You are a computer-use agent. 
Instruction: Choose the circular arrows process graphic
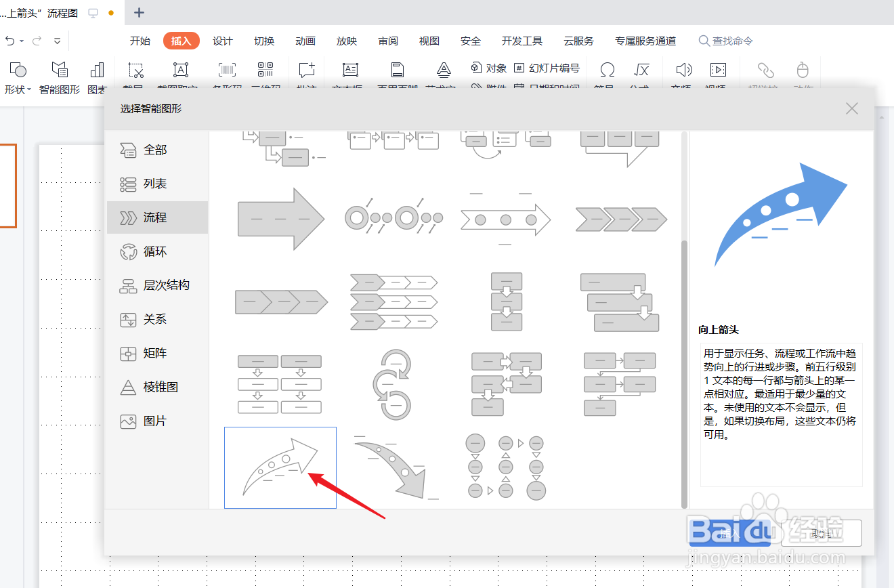coord(392,384)
